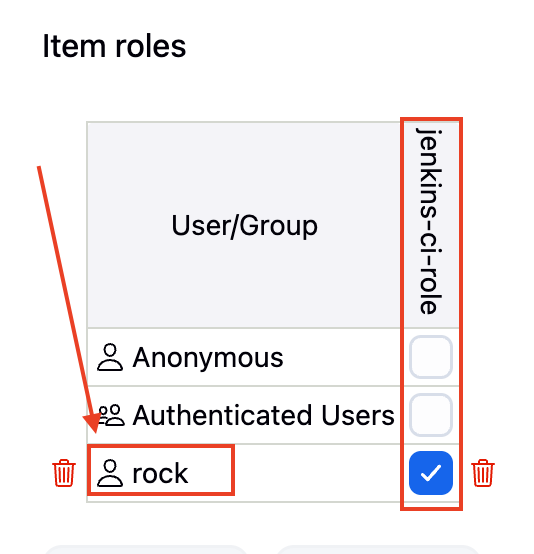The height and width of the screenshot is (554, 534).
Task: Click the User/Group column header
Action: [x=245, y=225]
